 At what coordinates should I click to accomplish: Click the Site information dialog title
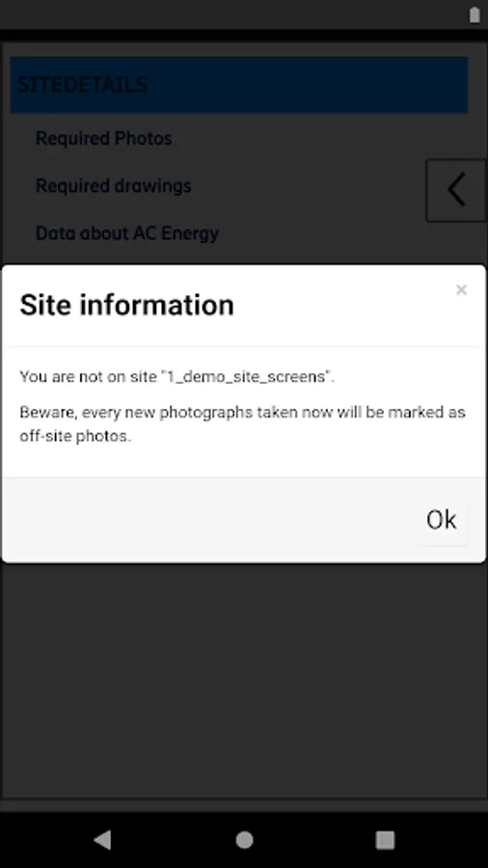[126, 305]
